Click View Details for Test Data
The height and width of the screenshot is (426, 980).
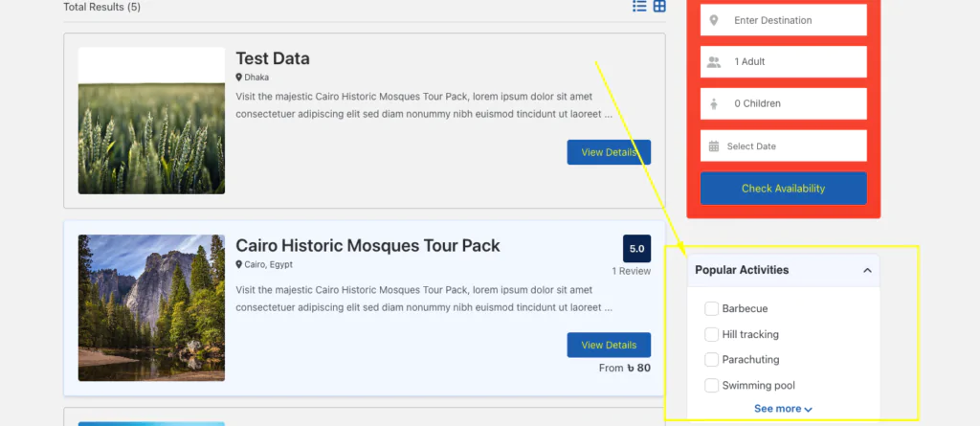609,152
